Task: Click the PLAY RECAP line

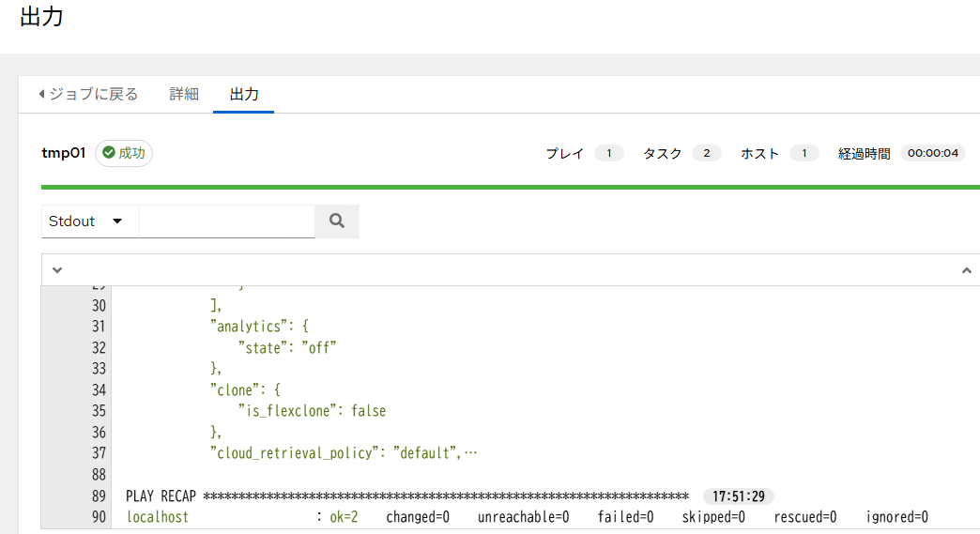Action: coord(406,496)
